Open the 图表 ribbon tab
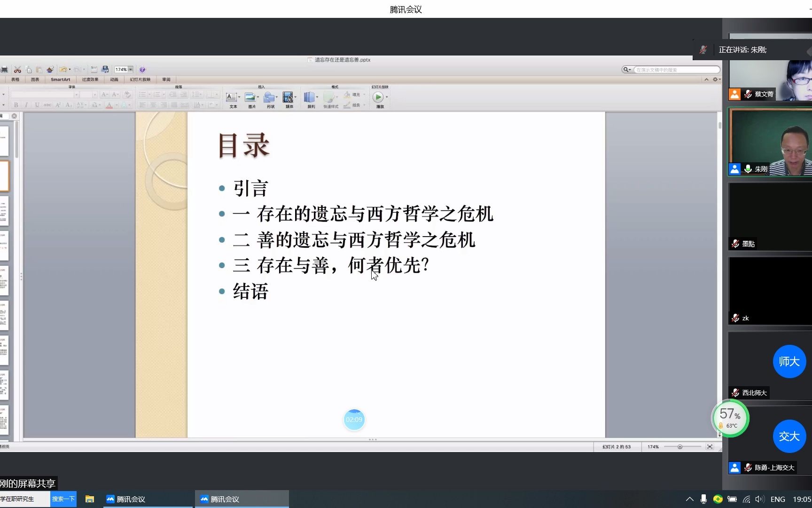Image resolution: width=812 pixels, height=508 pixels. pos(35,79)
